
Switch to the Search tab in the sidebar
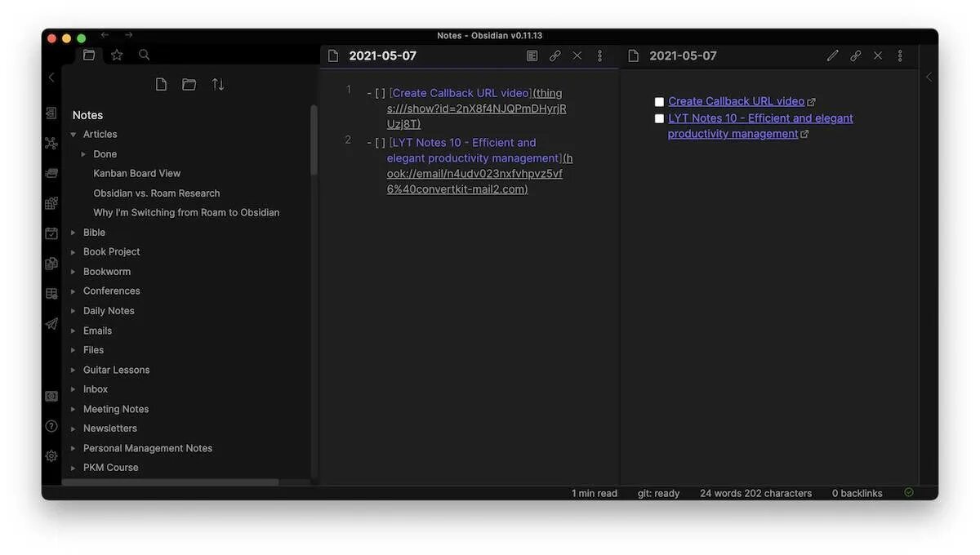(x=144, y=55)
